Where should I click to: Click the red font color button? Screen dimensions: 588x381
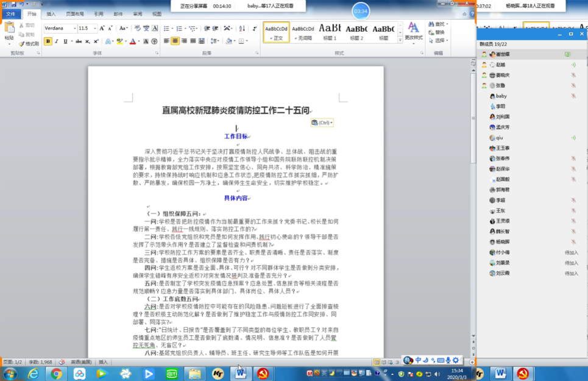click(x=133, y=41)
